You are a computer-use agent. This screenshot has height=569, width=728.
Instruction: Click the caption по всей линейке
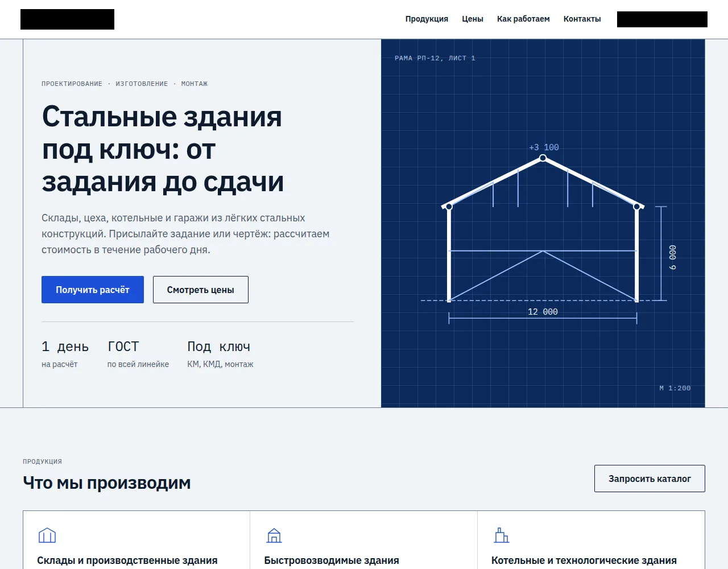click(x=138, y=364)
